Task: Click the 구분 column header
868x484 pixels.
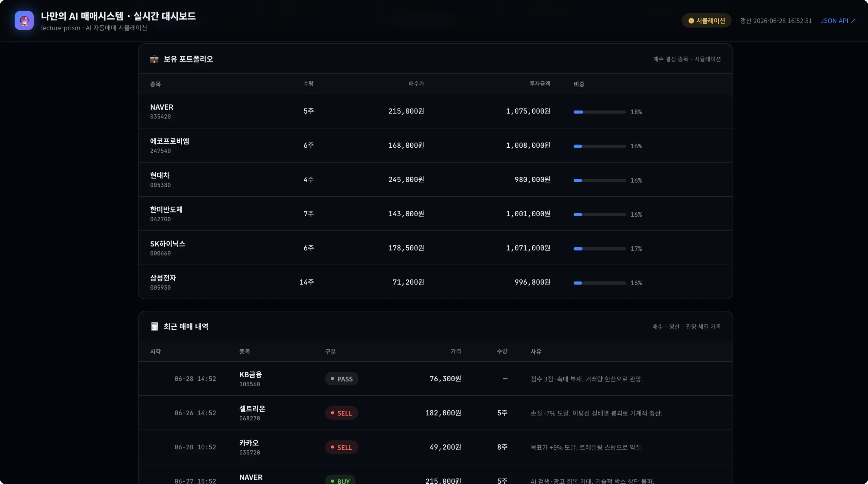Action: click(x=330, y=352)
